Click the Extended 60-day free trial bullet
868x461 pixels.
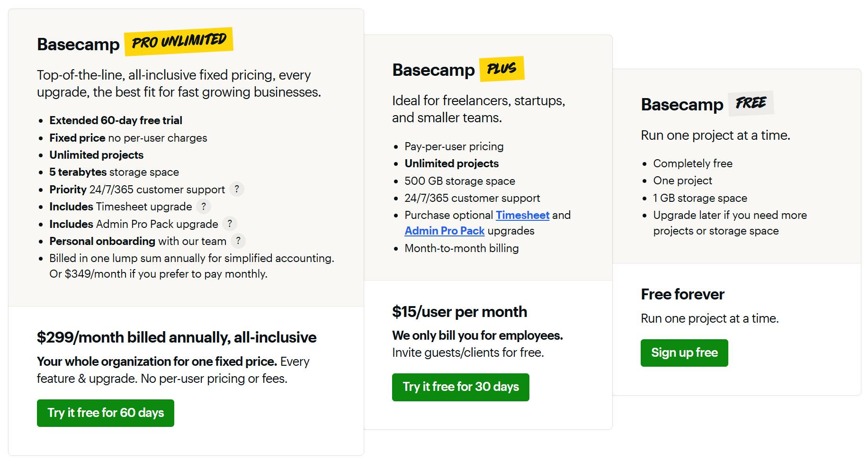[x=115, y=120]
